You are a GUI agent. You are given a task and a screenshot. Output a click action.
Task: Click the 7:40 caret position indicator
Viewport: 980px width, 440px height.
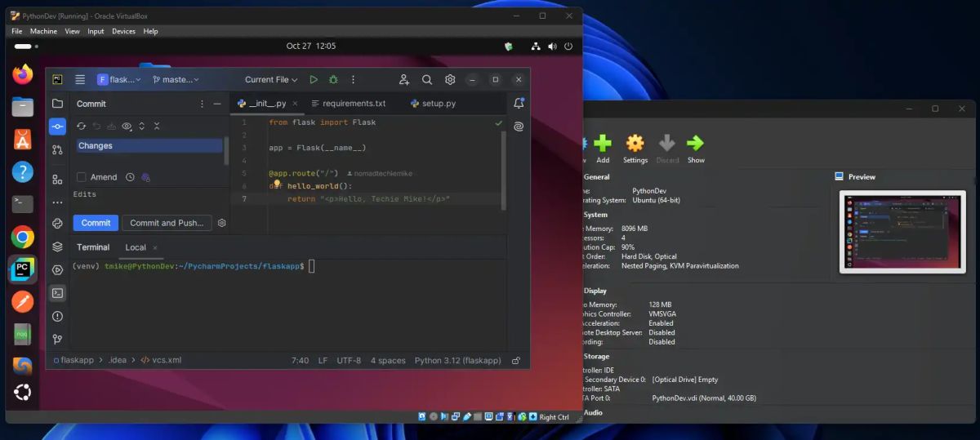click(x=300, y=360)
